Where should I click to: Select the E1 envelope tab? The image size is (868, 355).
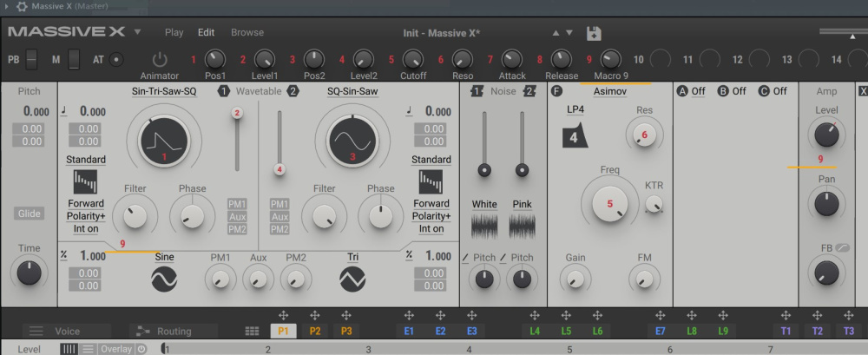(x=409, y=332)
